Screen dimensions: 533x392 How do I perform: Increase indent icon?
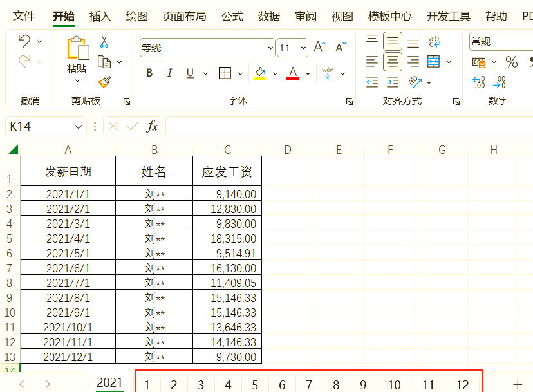click(393, 82)
